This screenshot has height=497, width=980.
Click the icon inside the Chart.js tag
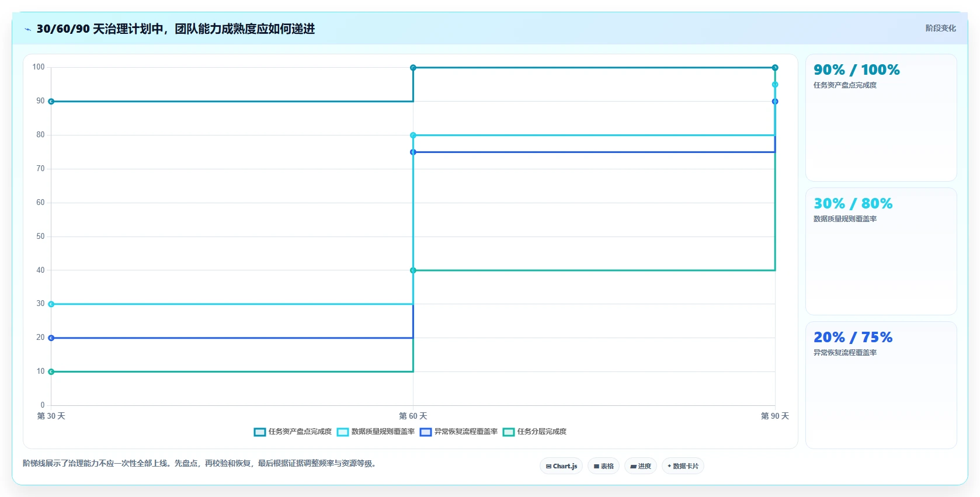(x=548, y=467)
